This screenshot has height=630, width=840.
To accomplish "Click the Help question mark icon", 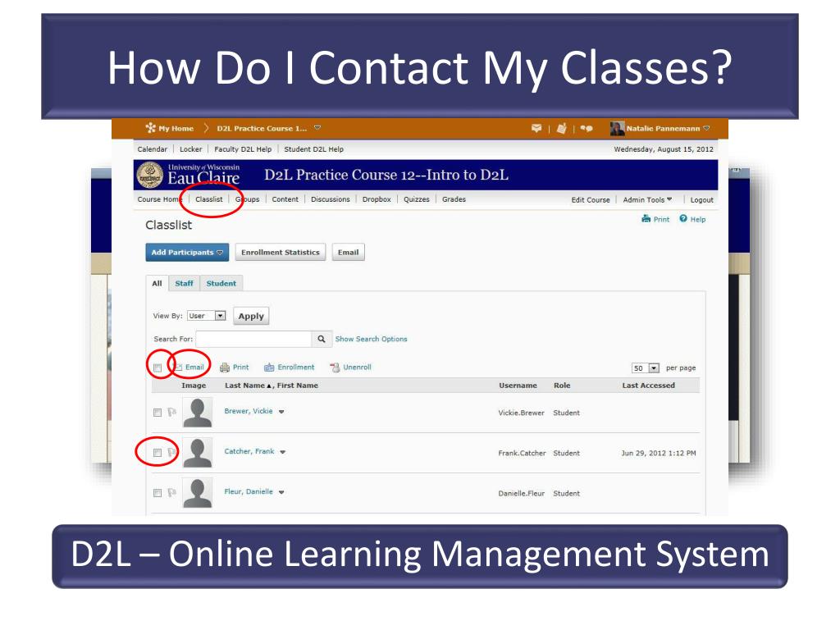I will tap(683, 218).
